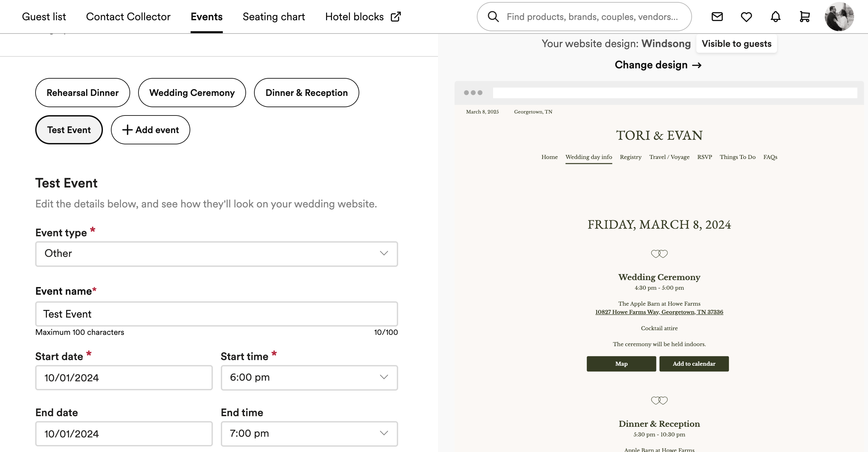The width and height of the screenshot is (868, 452).
Task: Switch to the Guest list tab
Action: pos(43,17)
